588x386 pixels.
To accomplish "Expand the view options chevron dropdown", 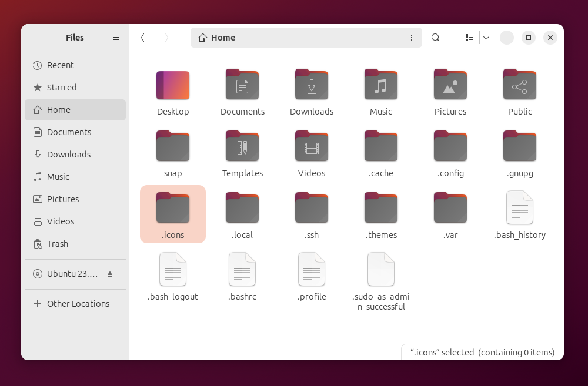I will click(x=486, y=37).
